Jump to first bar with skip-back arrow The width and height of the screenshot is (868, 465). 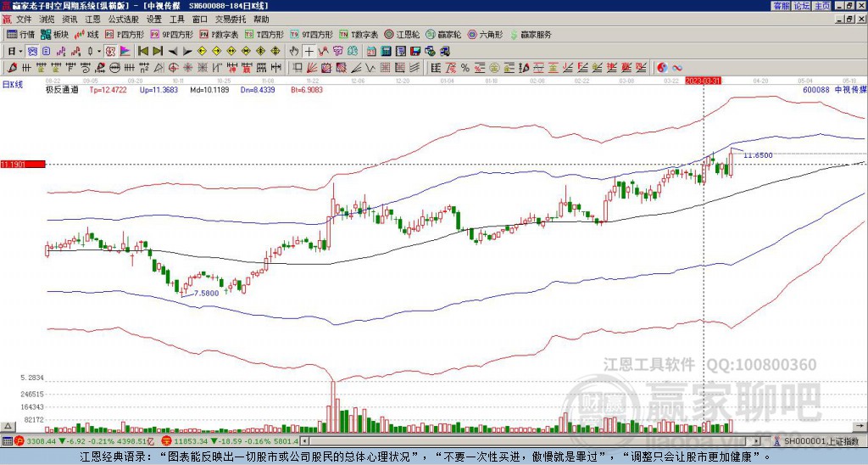[142, 52]
